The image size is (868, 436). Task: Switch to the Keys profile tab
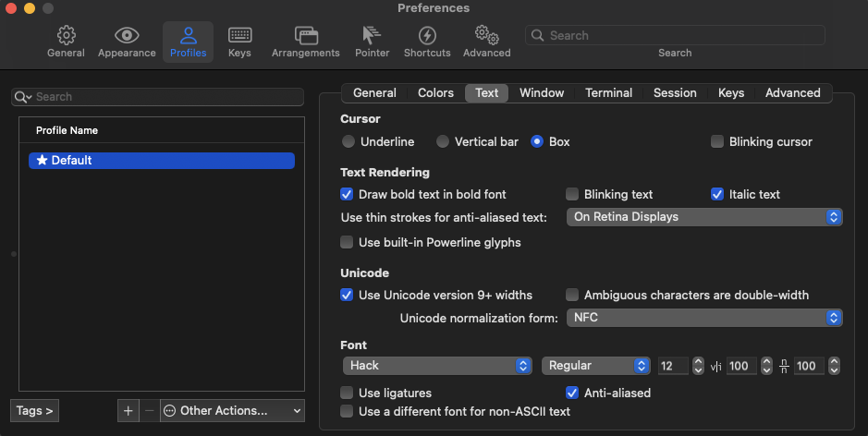pyautogui.click(x=730, y=93)
